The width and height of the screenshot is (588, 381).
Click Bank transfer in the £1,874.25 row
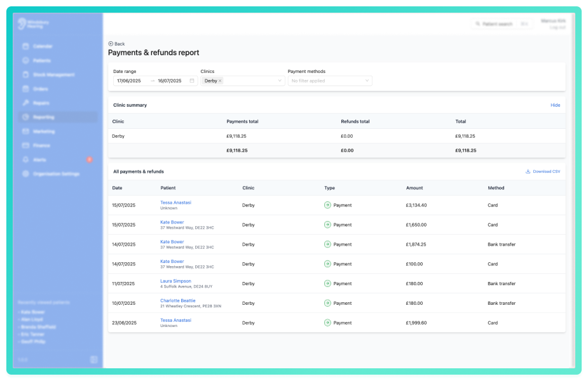point(502,244)
